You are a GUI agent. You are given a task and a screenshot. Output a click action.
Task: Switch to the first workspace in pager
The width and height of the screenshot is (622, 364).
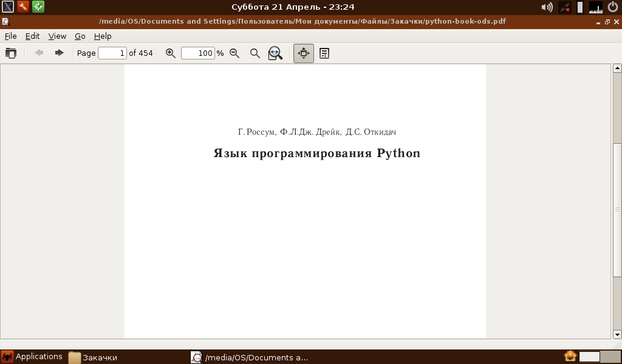pos(589,357)
